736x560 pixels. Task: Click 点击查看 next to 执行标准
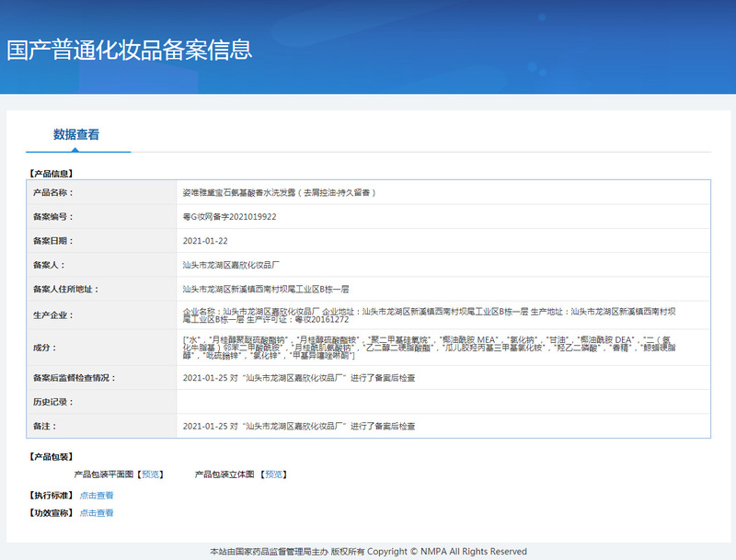pyautogui.click(x=97, y=496)
